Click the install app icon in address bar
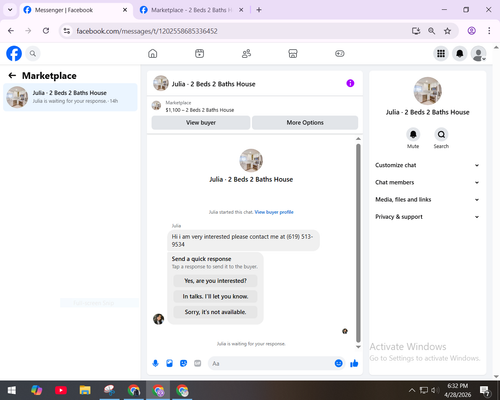The height and width of the screenshot is (400, 500). tap(416, 31)
